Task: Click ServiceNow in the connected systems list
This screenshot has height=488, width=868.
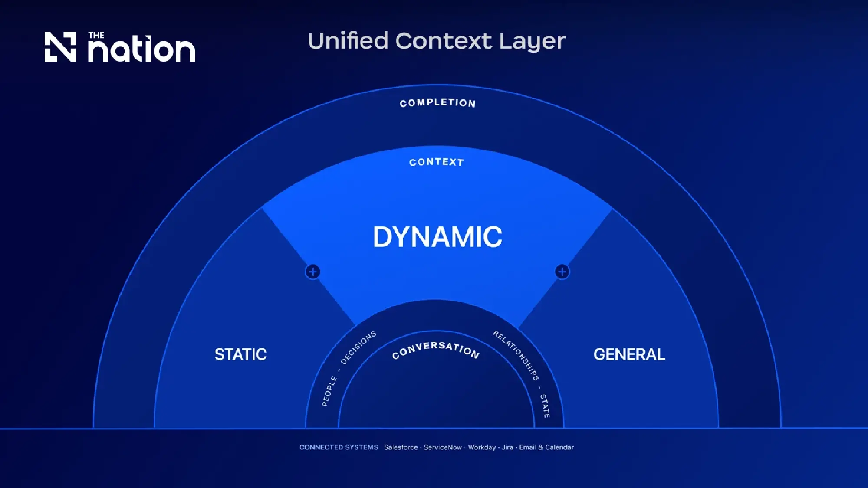Action: (443, 447)
